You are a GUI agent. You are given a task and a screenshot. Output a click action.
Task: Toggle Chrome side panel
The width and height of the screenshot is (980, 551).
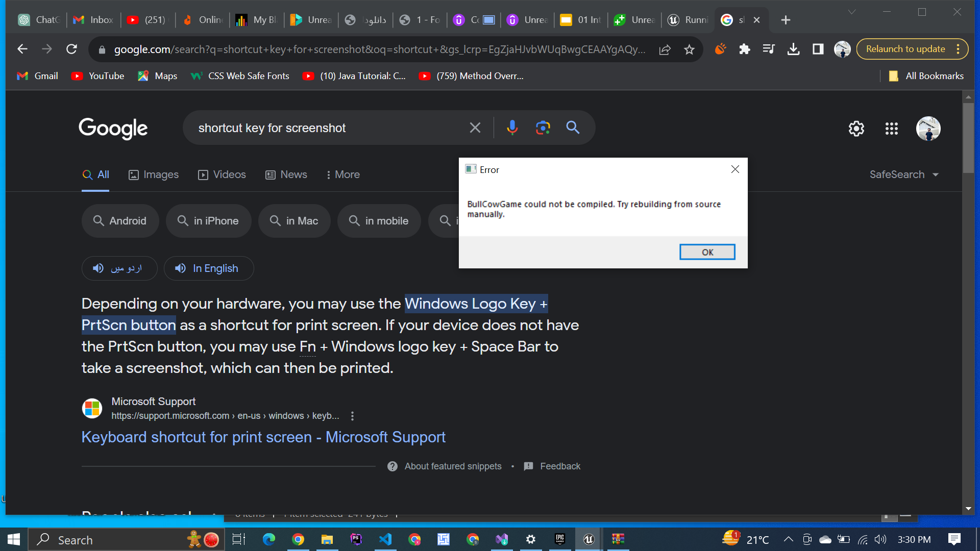pos(818,49)
